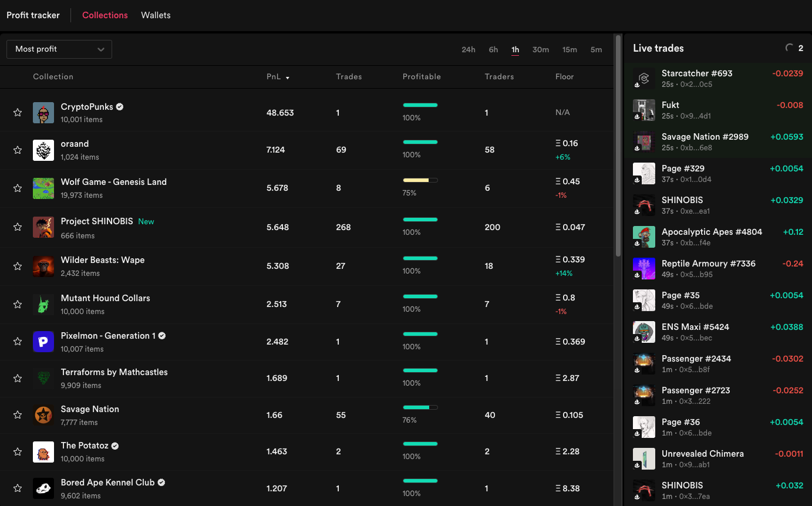Open Savage Nation #2989 trade thumbnail

644,141
